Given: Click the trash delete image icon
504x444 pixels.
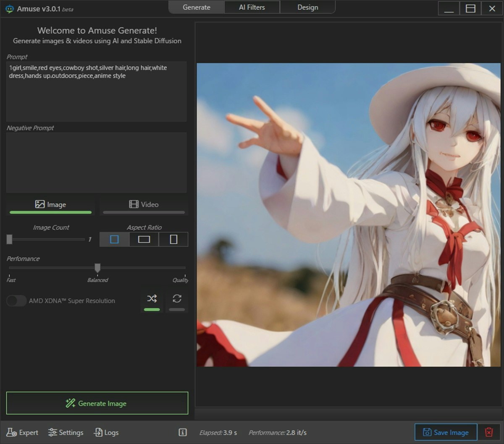Looking at the screenshot, I should point(488,432).
